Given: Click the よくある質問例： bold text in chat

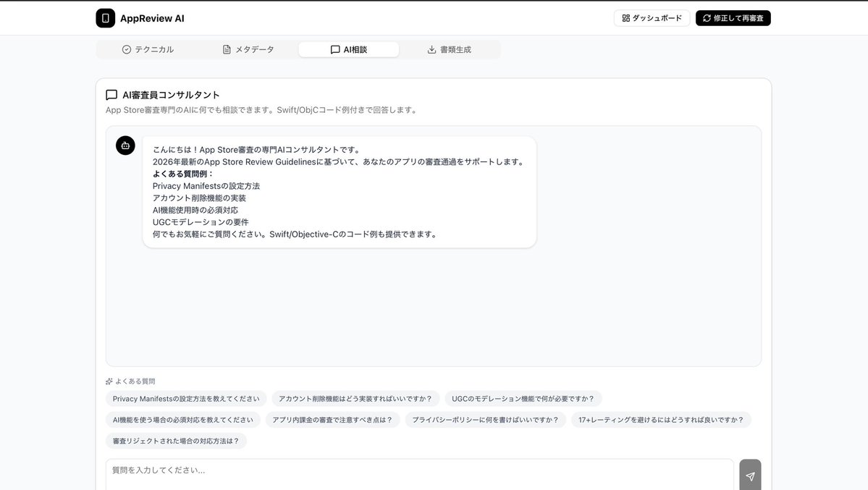Looking at the screenshot, I should pos(183,174).
